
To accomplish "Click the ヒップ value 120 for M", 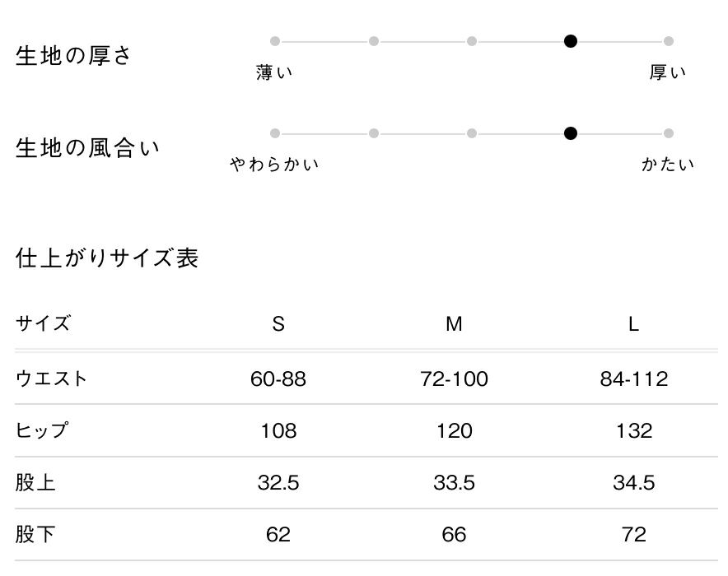I will 454,431.
